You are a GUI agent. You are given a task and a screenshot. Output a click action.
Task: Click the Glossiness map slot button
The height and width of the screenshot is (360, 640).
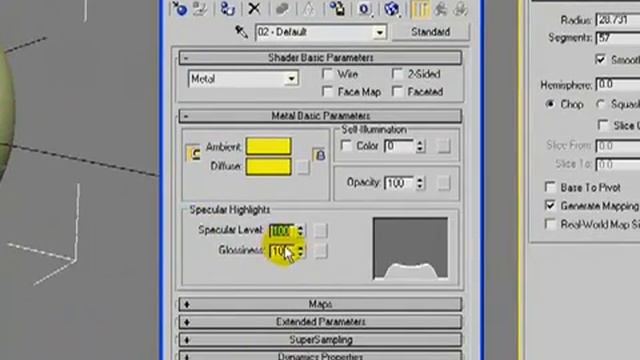point(320,251)
